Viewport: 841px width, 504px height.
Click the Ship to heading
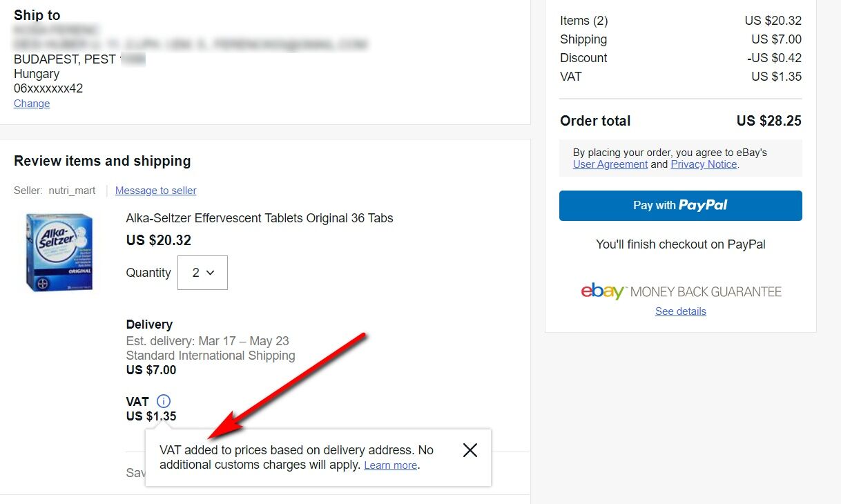click(x=37, y=15)
